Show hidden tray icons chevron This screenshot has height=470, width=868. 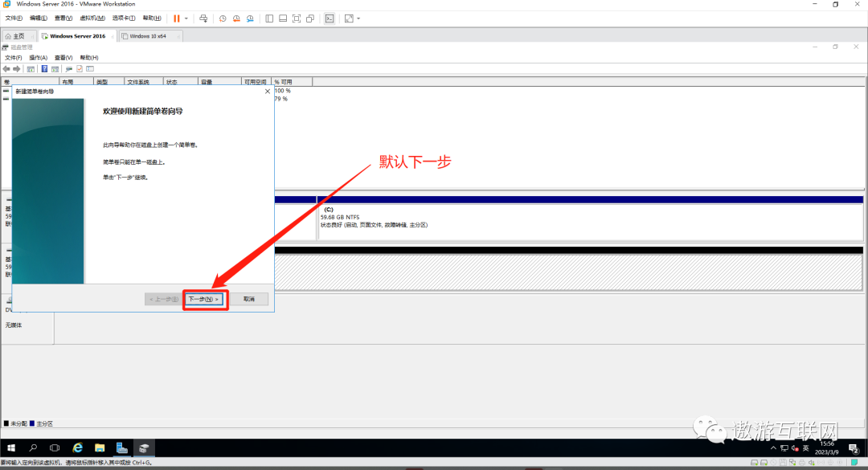click(773, 448)
